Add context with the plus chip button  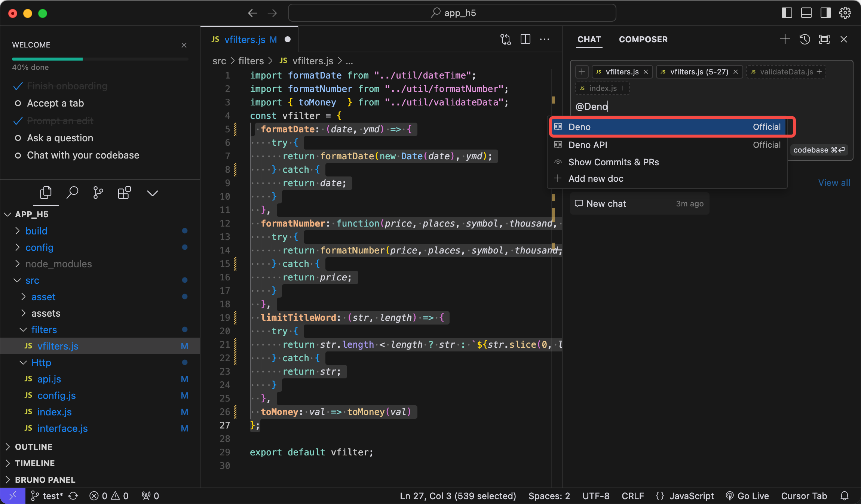(582, 72)
